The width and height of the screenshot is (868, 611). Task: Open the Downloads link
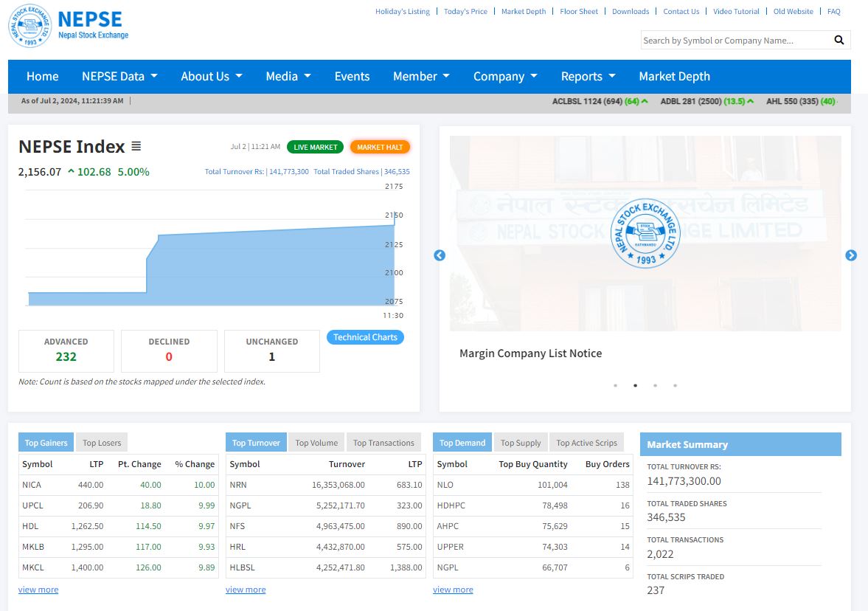631,11
